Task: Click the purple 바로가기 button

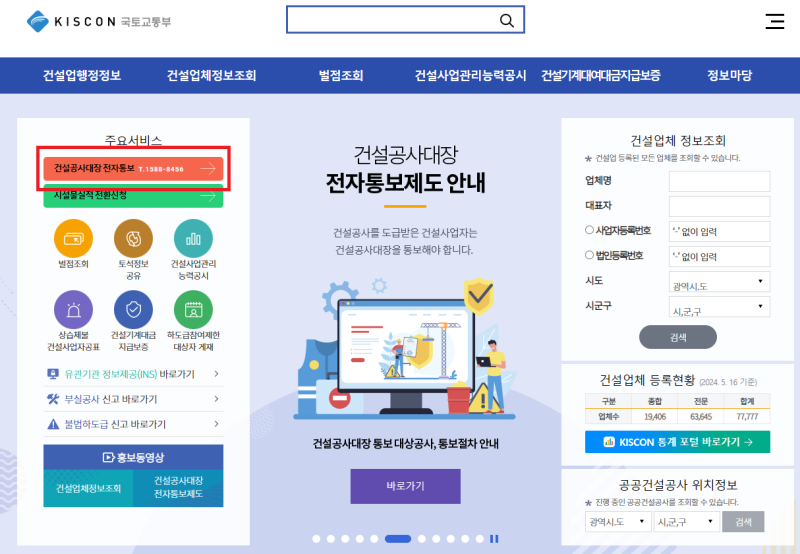Action: (x=405, y=486)
